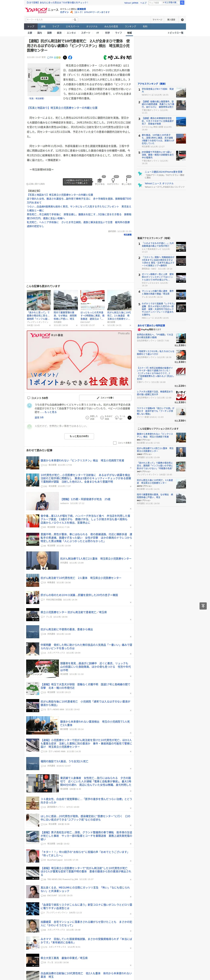
Task: Click the magnifier search button beside keyword field
Action: coord(75,19)
